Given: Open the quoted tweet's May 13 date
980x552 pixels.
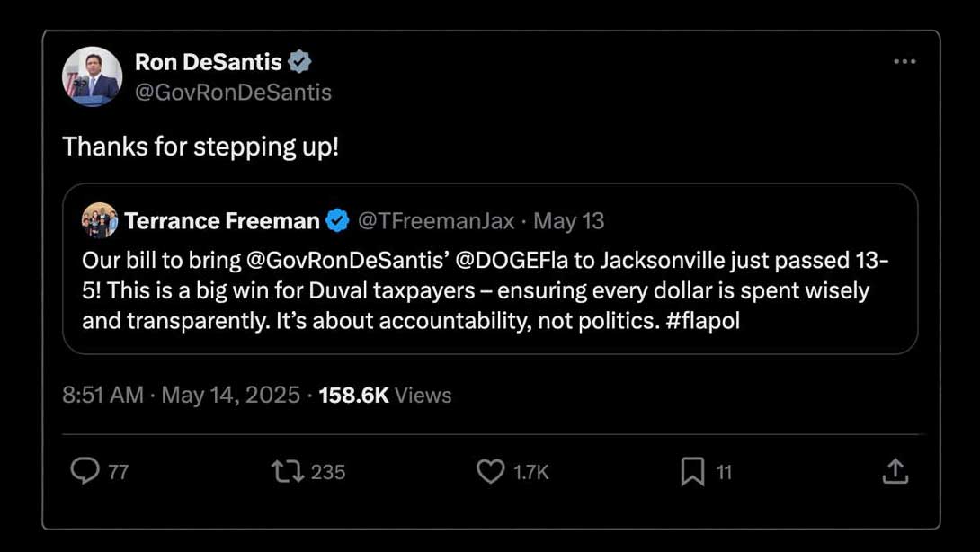Looking at the screenshot, I should [569, 221].
